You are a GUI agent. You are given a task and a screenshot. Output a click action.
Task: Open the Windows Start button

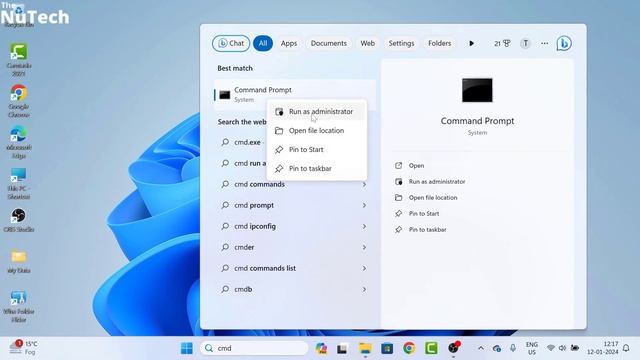click(x=187, y=348)
